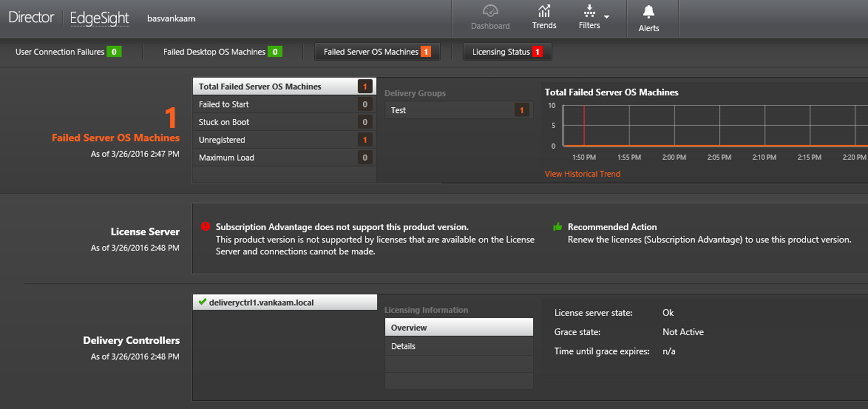Click the License server state Ok value
868x409 pixels.
coord(668,313)
